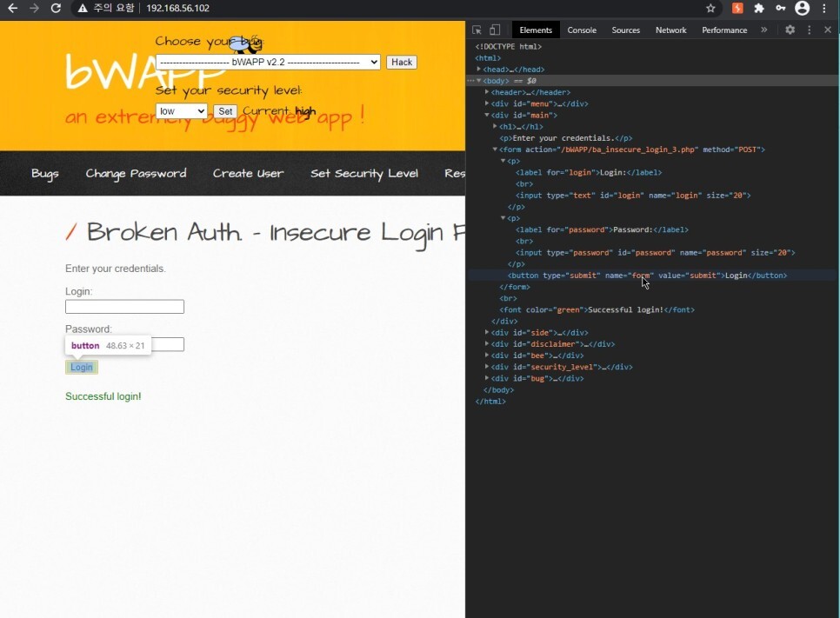Click the not-secure warning icon
Image resolution: width=840 pixels, height=618 pixels.
coord(82,8)
